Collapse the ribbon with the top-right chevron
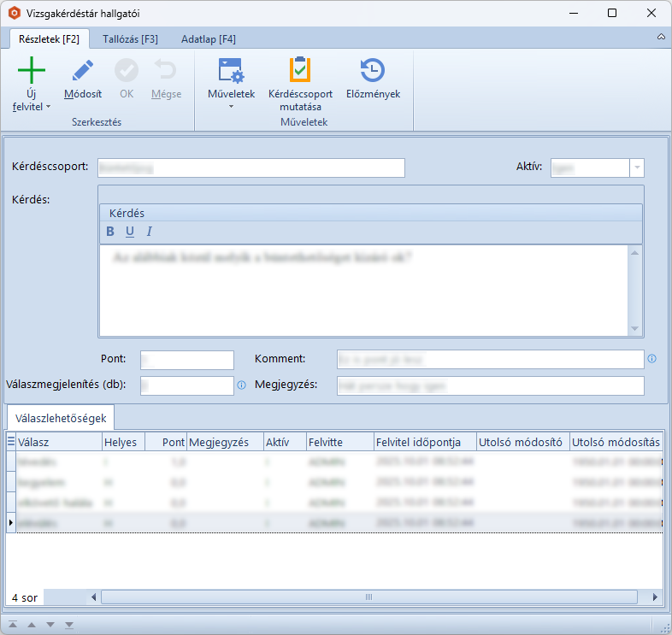Image resolution: width=672 pixels, height=635 pixels. pyautogui.click(x=661, y=38)
